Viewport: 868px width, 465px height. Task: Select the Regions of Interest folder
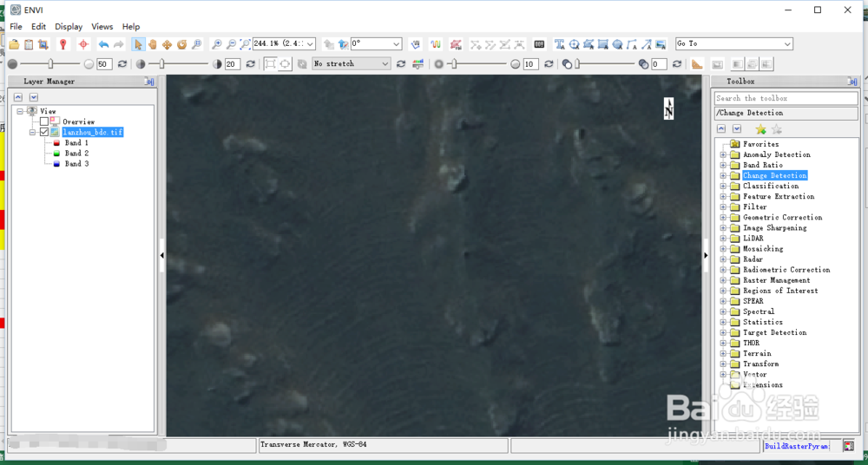tap(780, 291)
